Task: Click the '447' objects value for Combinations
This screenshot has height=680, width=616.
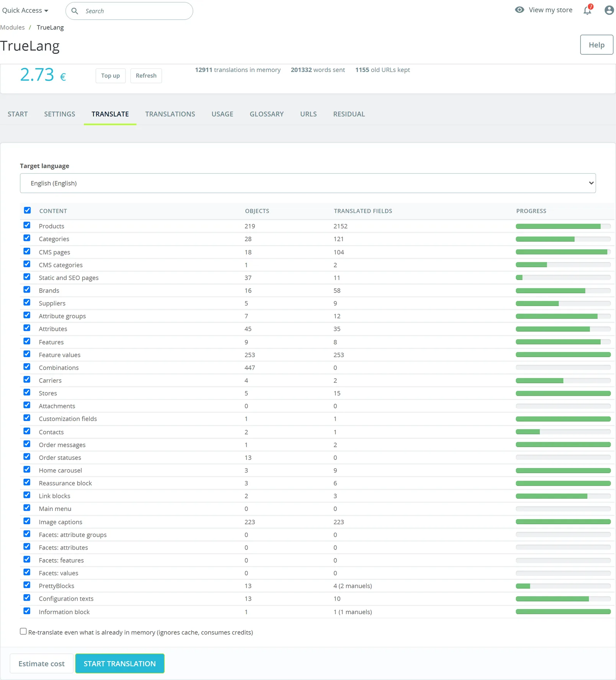Action: pyautogui.click(x=250, y=368)
